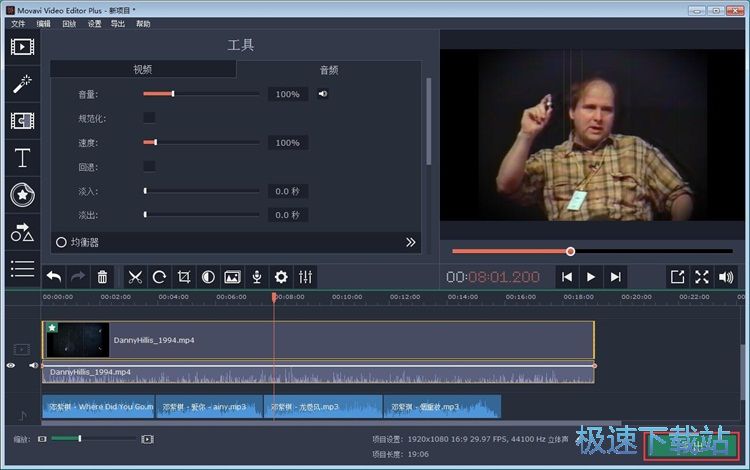Screen dimensions: 750x470
Task: Open the callouts shapes panel
Action: pos(22,232)
